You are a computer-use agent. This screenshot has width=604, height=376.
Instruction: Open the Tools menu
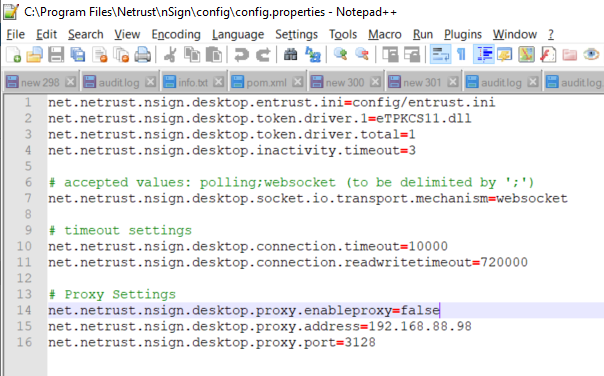pos(343,34)
